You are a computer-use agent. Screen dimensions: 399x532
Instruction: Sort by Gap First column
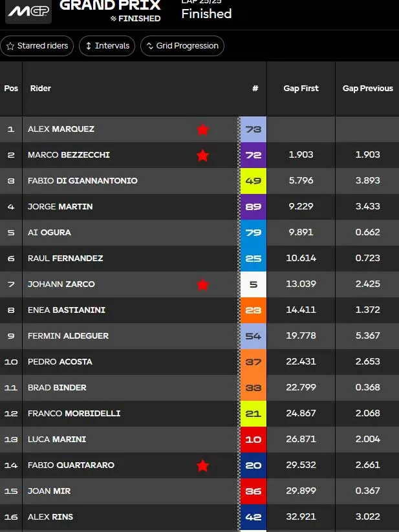click(x=301, y=89)
